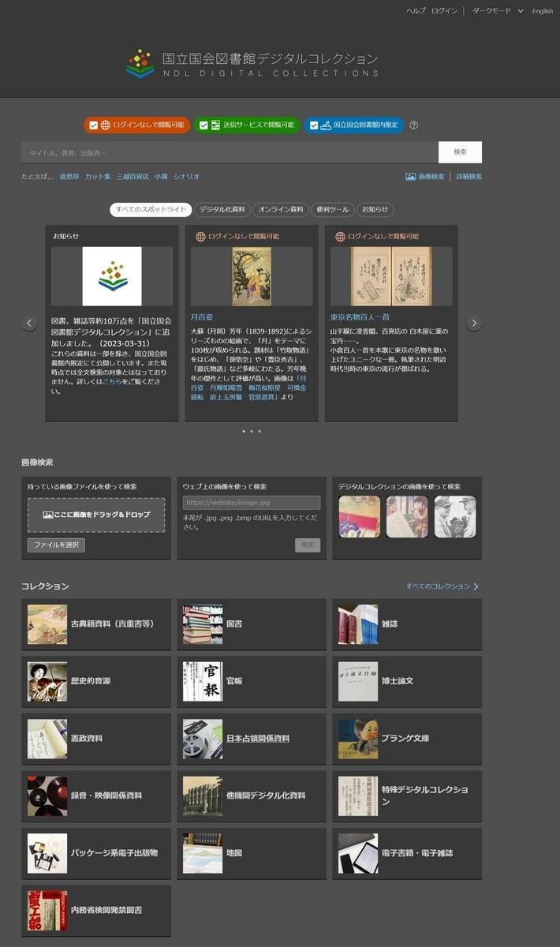Click globe icon on 月百姿 card
Screen dimensions: 560x947
(200, 236)
